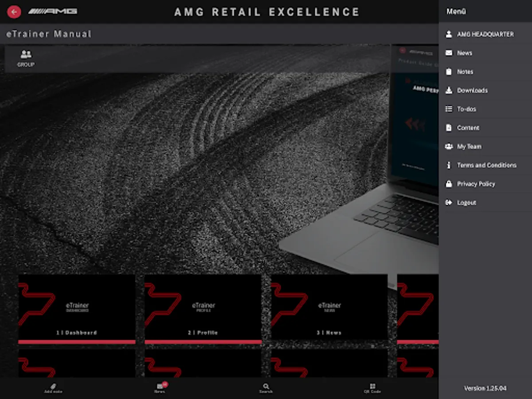Open the 2 | Profile tile
Screen dimensions: 532x399
click(203, 309)
